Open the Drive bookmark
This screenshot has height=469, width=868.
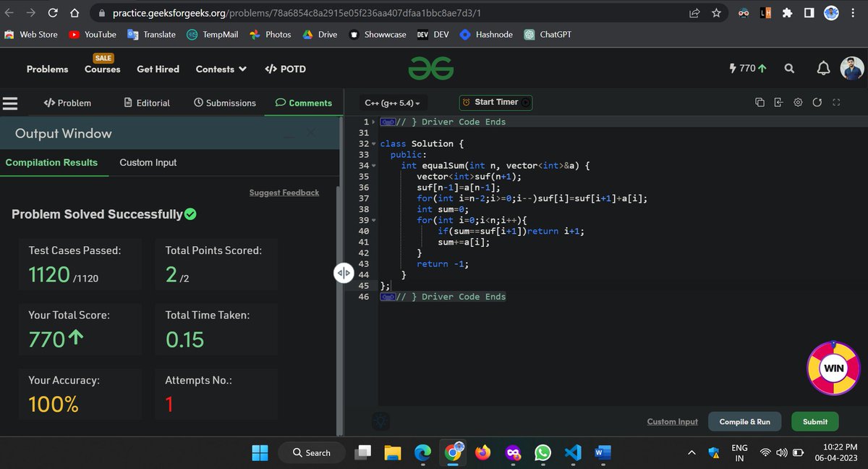320,34
